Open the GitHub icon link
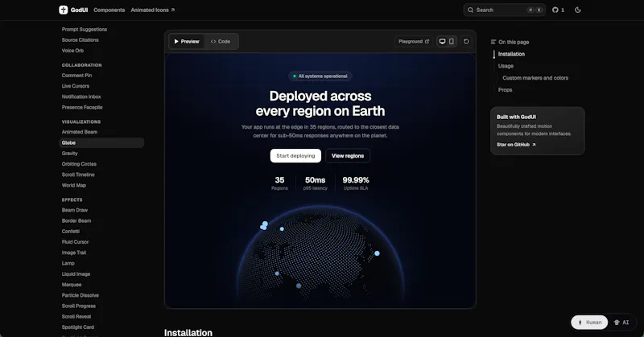The width and height of the screenshot is (644, 337). tap(555, 10)
